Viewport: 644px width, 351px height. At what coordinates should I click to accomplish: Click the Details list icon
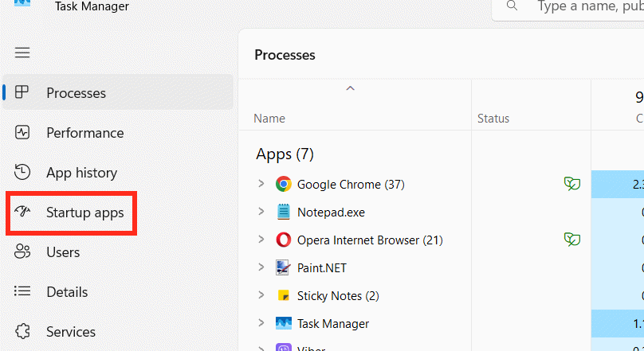click(22, 291)
